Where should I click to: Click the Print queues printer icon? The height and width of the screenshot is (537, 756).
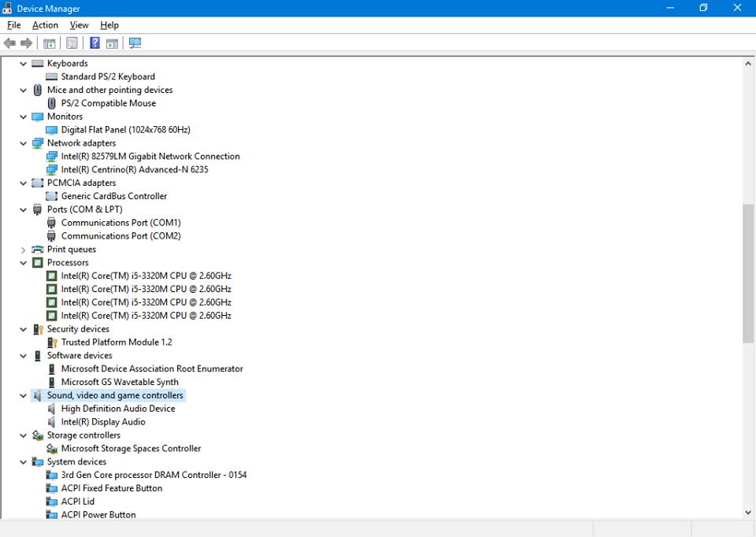pyautogui.click(x=38, y=250)
